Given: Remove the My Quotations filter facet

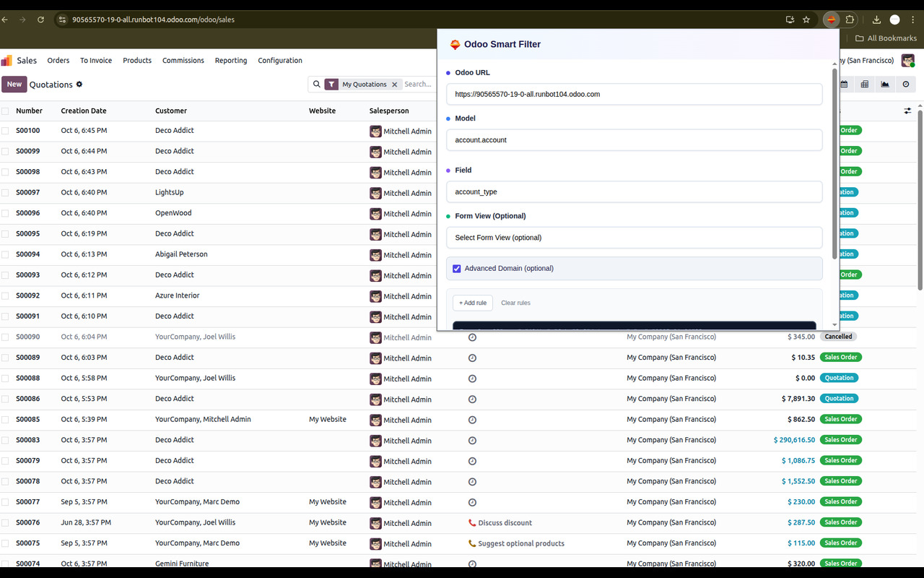Looking at the screenshot, I should [x=394, y=85].
